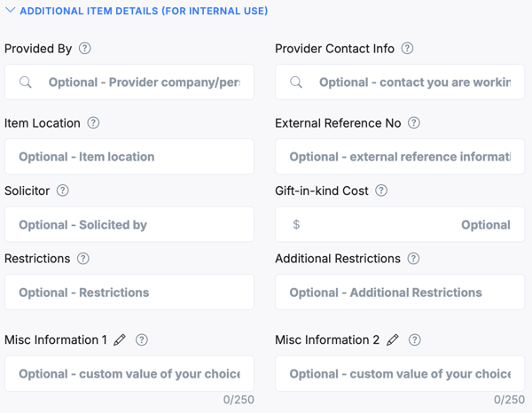
Task: Click the Gift-in-kind Cost label
Action: tap(322, 191)
